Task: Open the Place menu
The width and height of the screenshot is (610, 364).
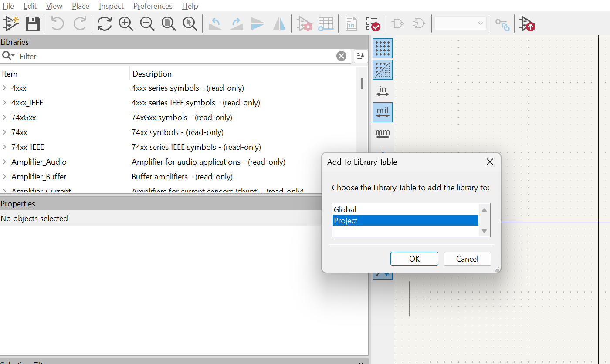Action: pyautogui.click(x=81, y=6)
